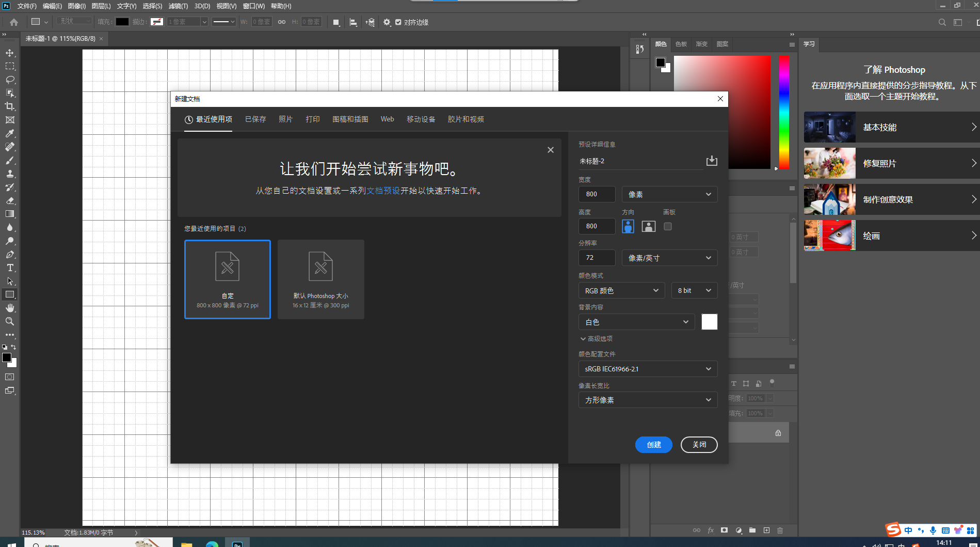Image resolution: width=980 pixels, height=547 pixels.
Task: Select the Path Selection tool
Action: tap(10, 281)
